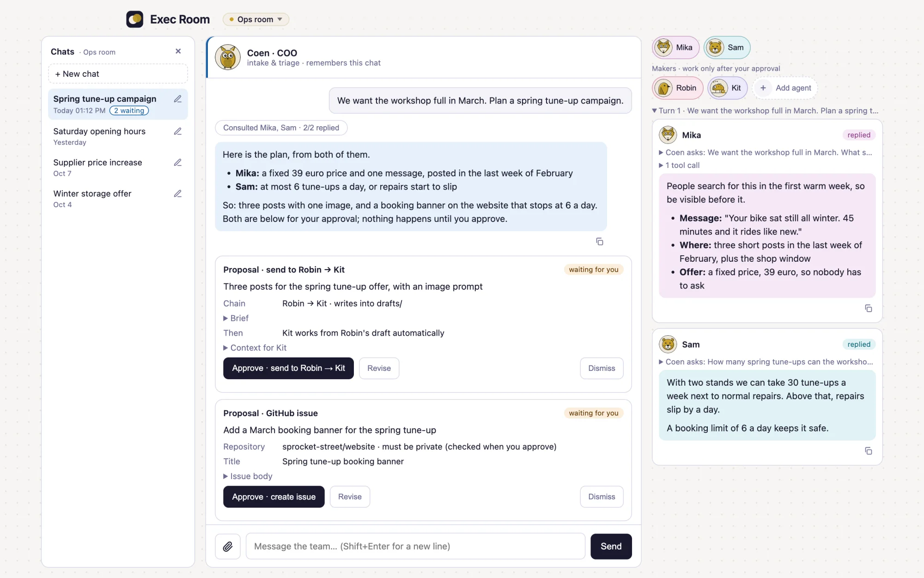Image resolution: width=924 pixels, height=578 pixels.
Task: Close the Chats panel
Action: 178,51
